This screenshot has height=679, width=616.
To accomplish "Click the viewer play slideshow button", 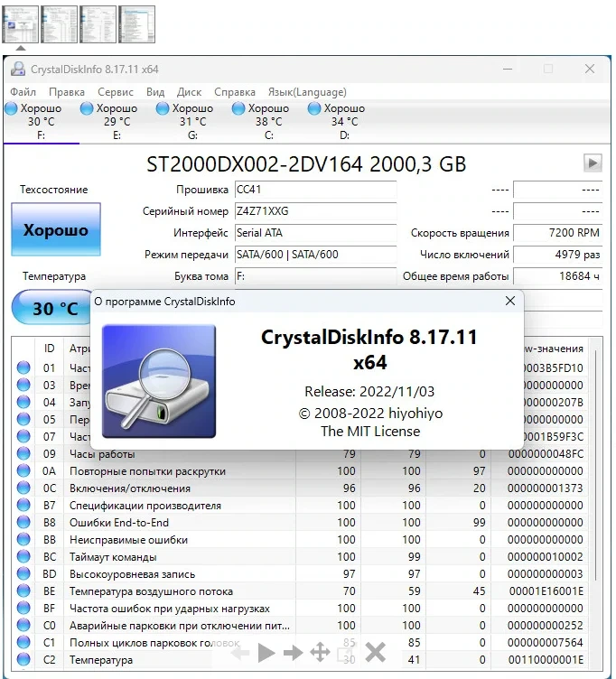I will point(266,652).
